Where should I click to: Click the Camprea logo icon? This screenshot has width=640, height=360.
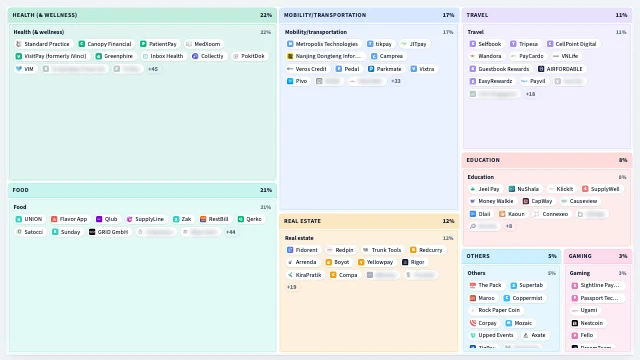click(x=374, y=56)
